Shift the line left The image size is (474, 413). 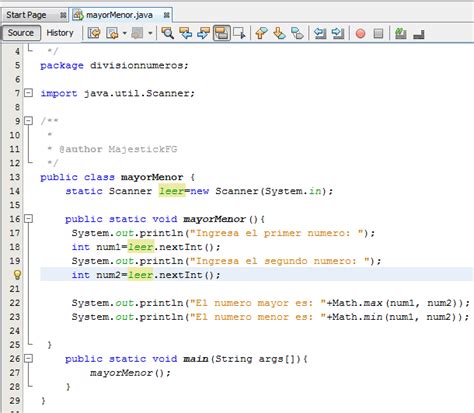[320, 33]
